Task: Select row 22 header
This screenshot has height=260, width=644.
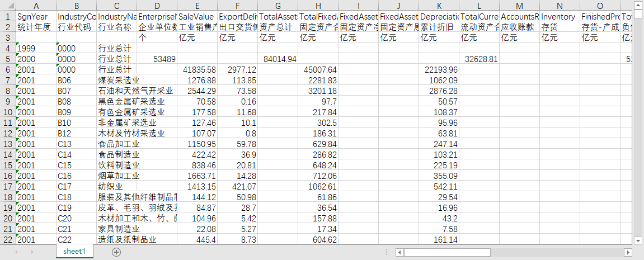Action: click(8, 239)
